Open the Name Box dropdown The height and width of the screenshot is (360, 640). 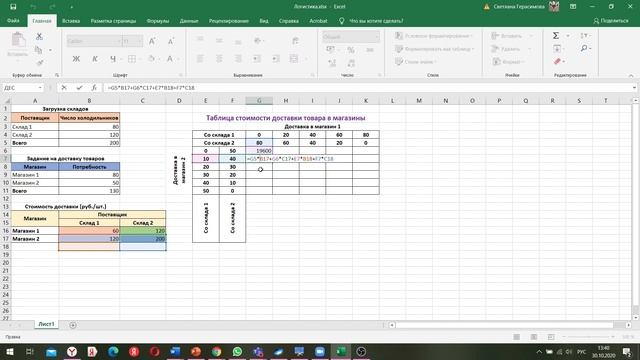click(x=40, y=88)
